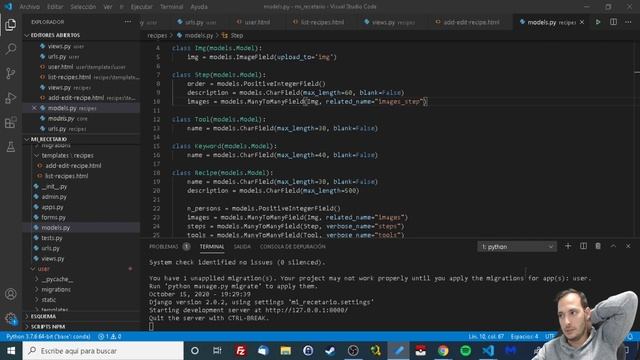The width and height of the screenshot is (640, 360).
Task: Open Windows Task View button
Action: coord(217,351)
